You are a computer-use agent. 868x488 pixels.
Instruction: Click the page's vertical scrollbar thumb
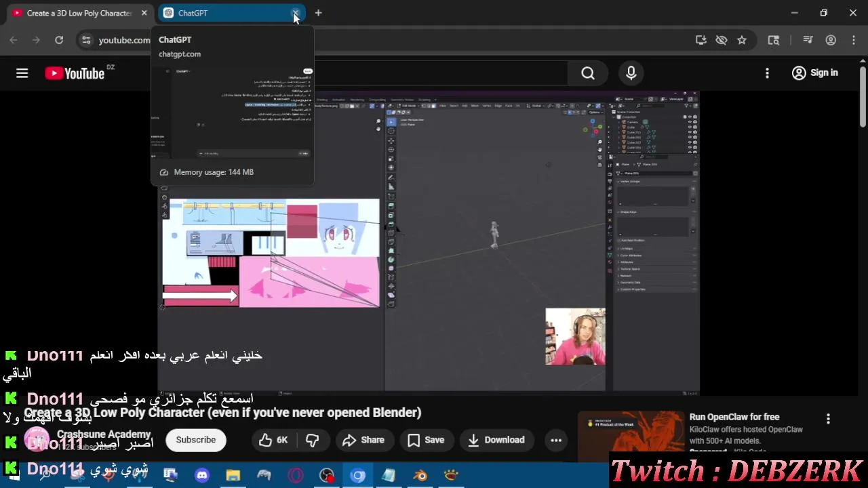tap(863, 96)
